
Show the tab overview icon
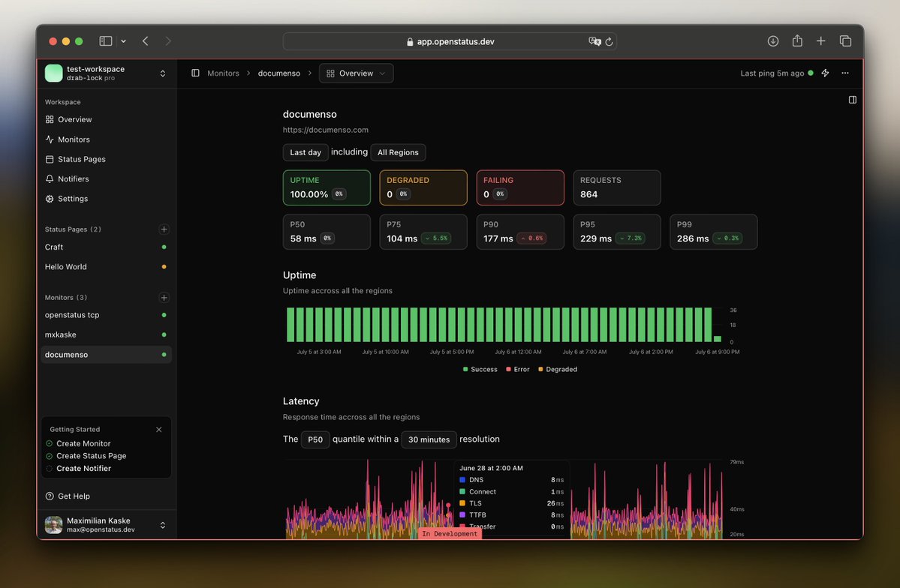(x=845, y=40)
